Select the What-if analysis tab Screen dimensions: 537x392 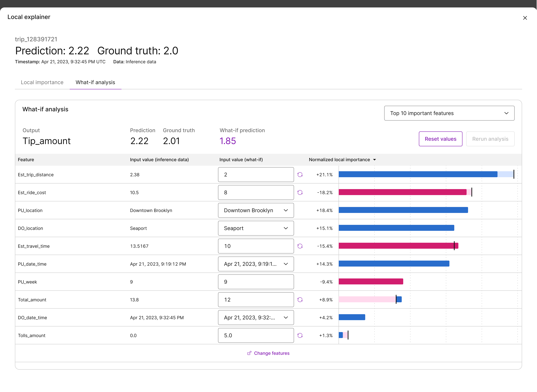point(95,82)
